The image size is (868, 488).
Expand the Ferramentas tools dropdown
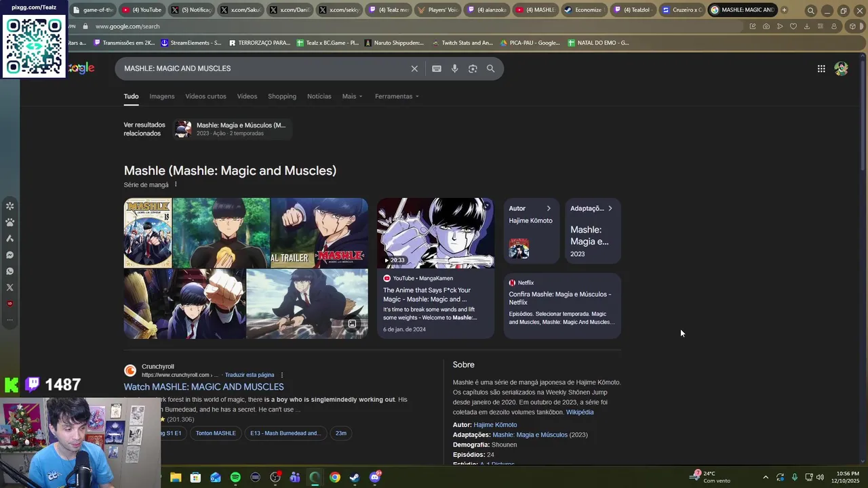[397, 96]
